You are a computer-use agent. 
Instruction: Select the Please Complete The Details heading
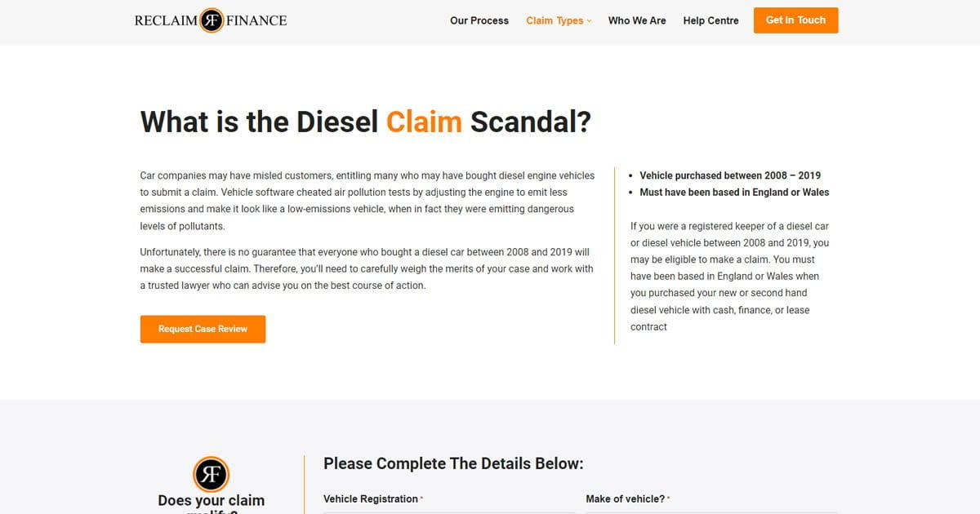coord(453,463)
